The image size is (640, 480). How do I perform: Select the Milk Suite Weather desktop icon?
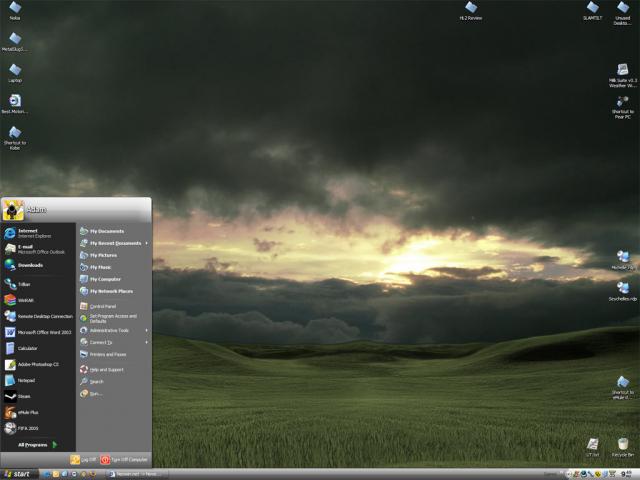click(x=623, y=76)
